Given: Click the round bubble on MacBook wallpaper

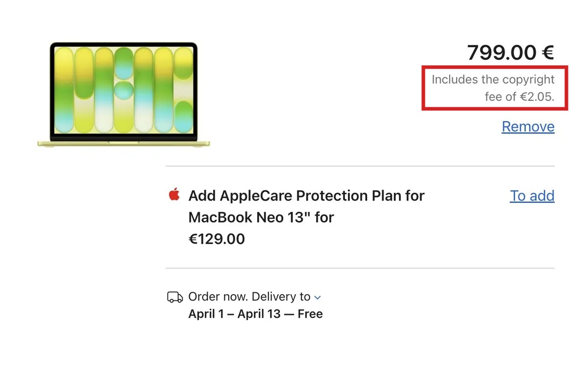Looking at the screenshot, I should tap(123, 91).
